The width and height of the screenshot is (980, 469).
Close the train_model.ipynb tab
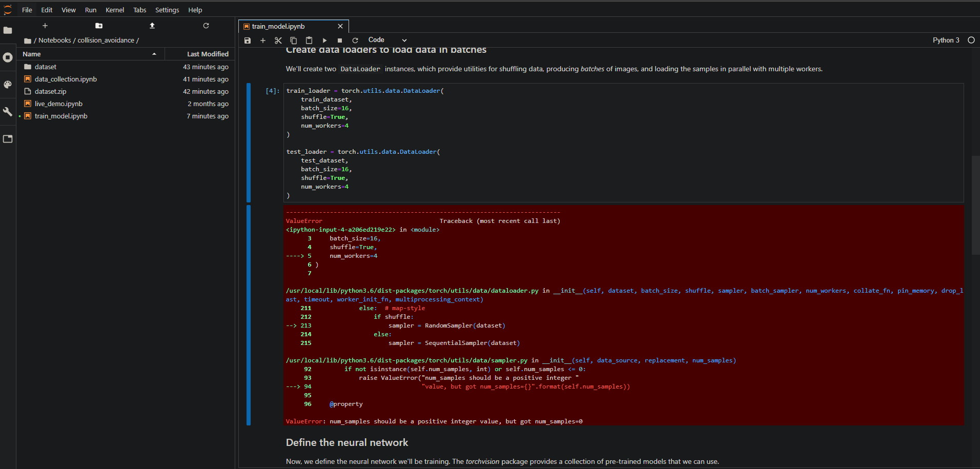[x=340, y=26]
